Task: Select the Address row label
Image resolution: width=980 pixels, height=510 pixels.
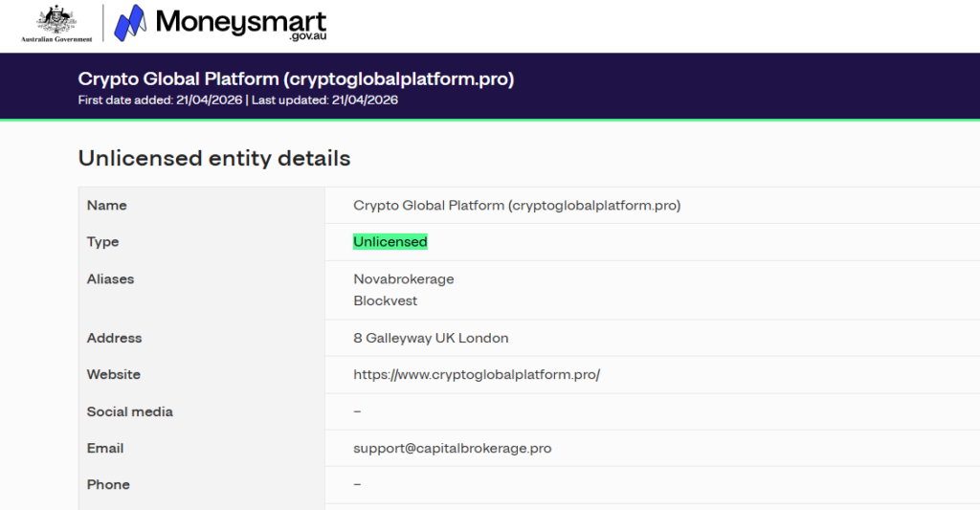Action: point(115,338)
